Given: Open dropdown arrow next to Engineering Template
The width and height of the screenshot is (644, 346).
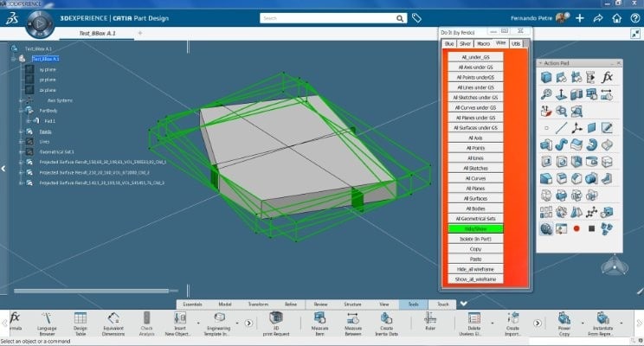Looking at the screenshot, I should pos(237,324).
